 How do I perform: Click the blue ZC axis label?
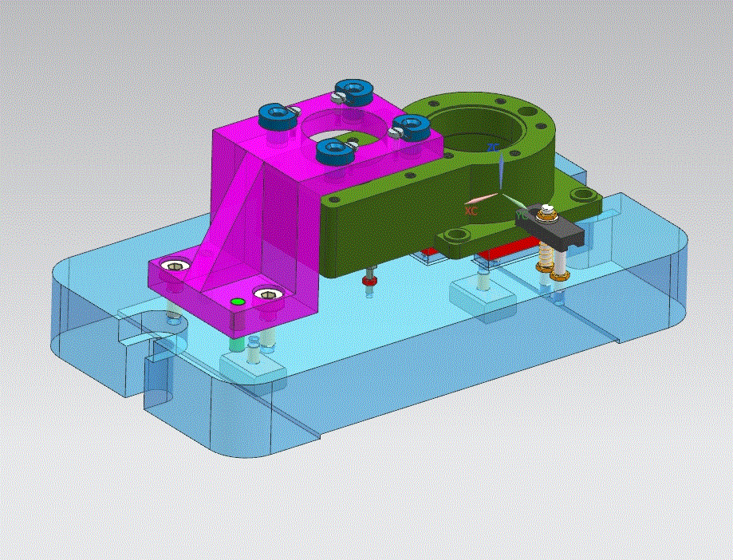pyautogui.click(x=493, y=148)
